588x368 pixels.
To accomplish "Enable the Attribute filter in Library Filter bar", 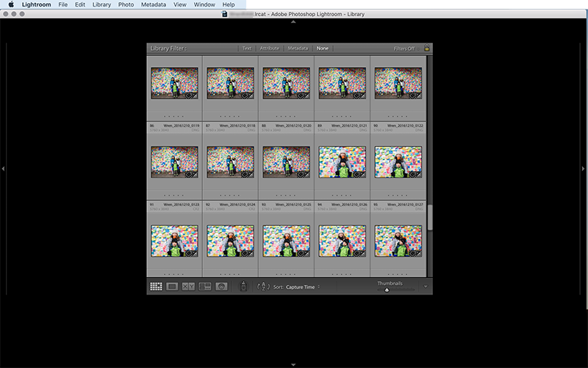I will (x=270, y=49).
